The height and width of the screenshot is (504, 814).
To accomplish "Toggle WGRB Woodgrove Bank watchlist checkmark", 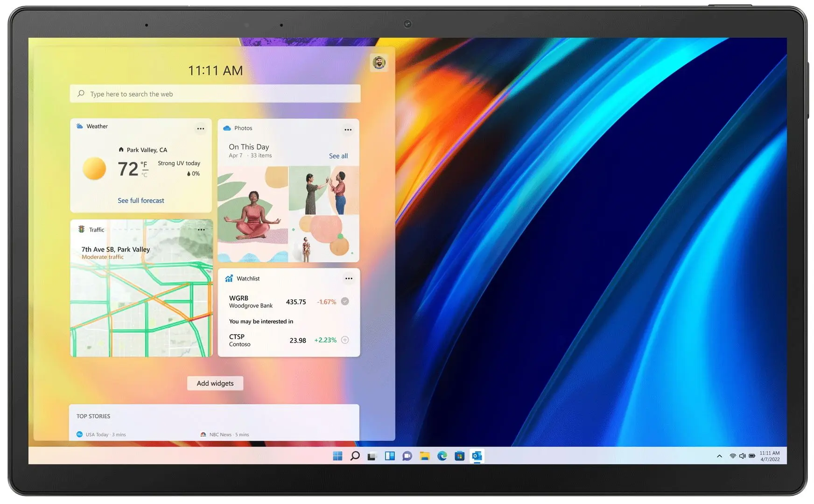I will point(345,301).
